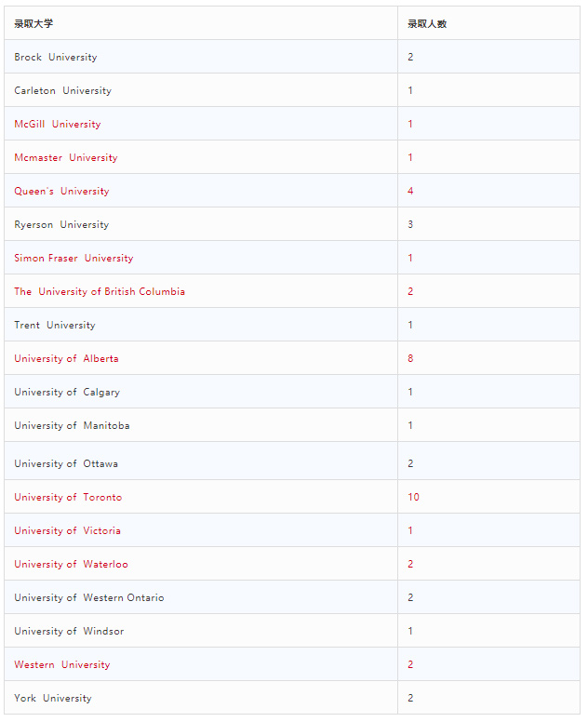The width and height of the screenshot is (588, 722).
Task: Select the Brock University row name
Action: (56, 57)
